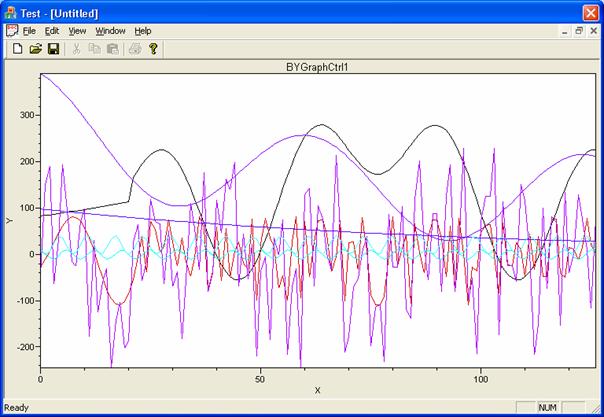The height and width of the screenshot is (417, 604).
Task: Open the View menu
Action: [x=77, y=31]
